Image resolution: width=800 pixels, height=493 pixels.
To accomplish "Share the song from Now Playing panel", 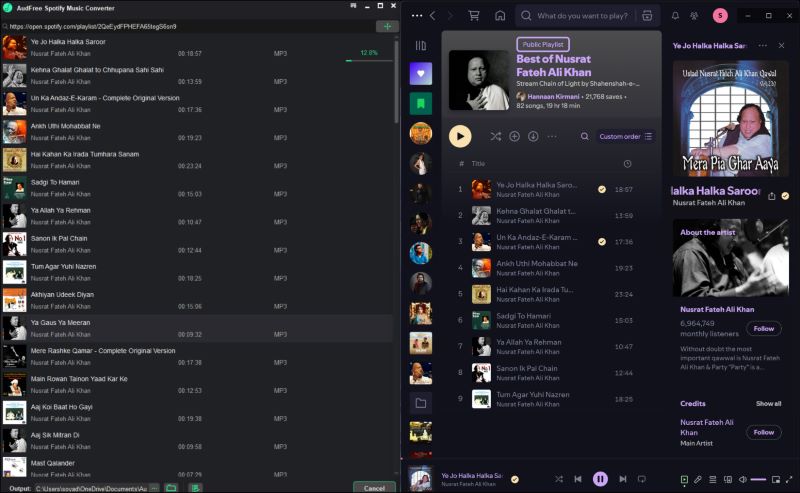I will tap(771, 196).
